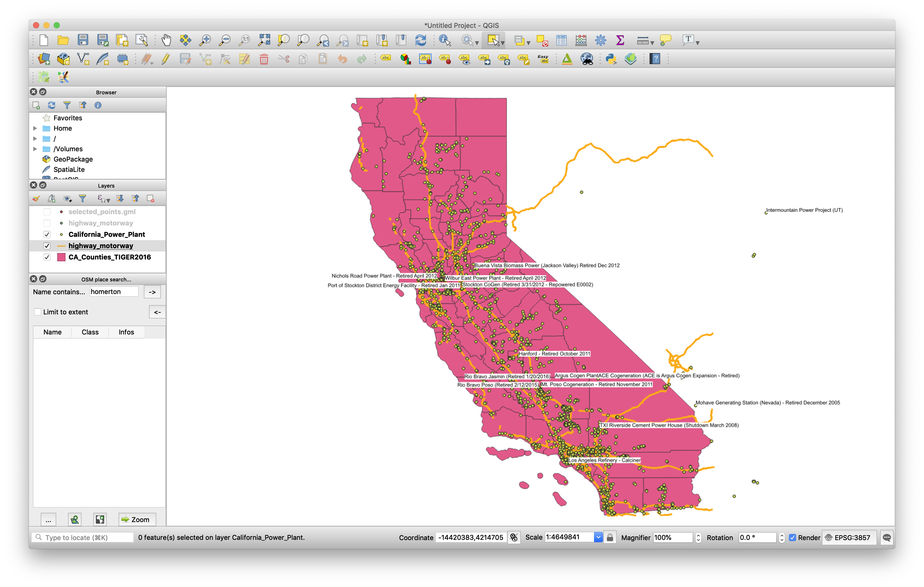Click the Class column header
The height and width of the screenshot is (587, 924).
pyautogui.click(x=90, y=332)
